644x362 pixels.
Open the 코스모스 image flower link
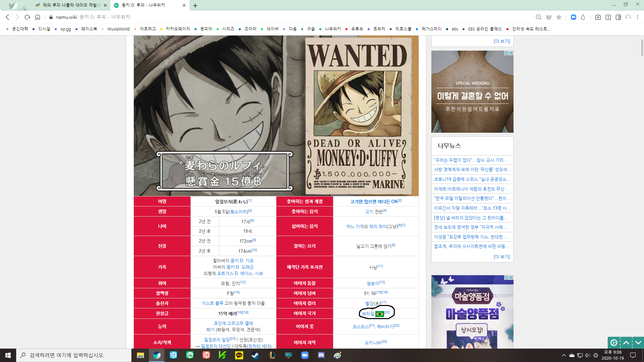pyautogui.click(x=361, y=326)
